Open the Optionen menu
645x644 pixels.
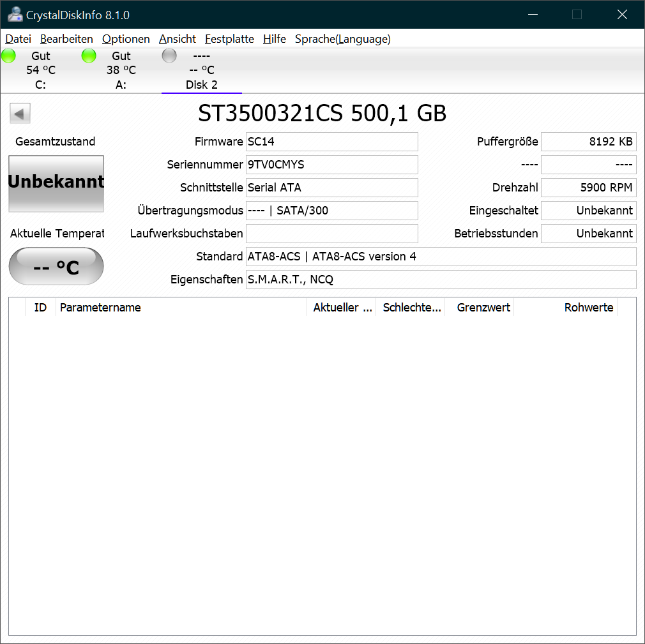point(126,39)
